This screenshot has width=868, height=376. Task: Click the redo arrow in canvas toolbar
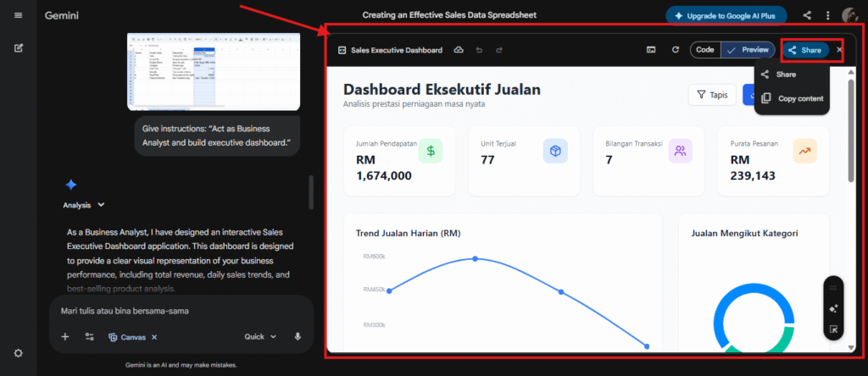[499, 50]
